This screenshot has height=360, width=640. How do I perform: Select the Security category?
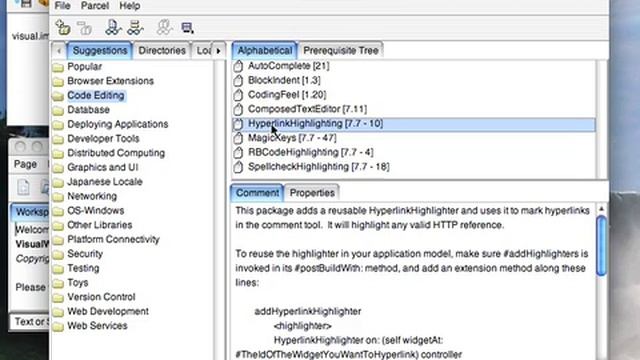click(x=85, y=254)
